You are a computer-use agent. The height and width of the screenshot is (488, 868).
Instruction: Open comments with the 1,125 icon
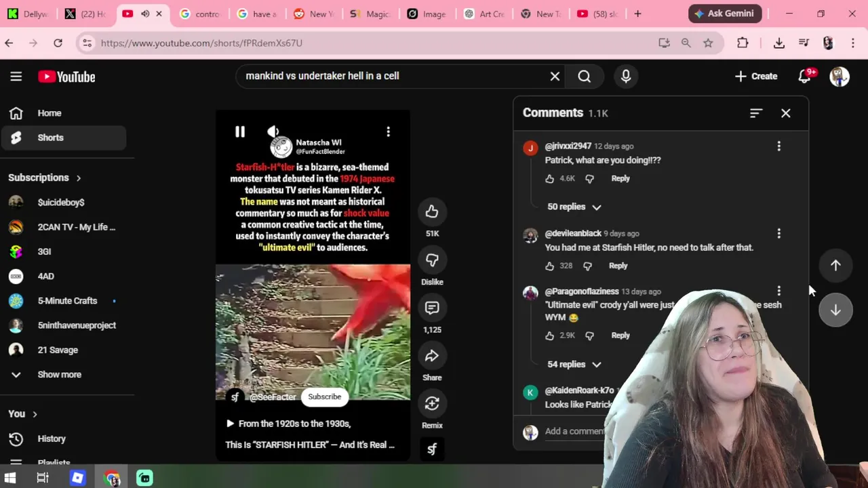coord(432,308)
